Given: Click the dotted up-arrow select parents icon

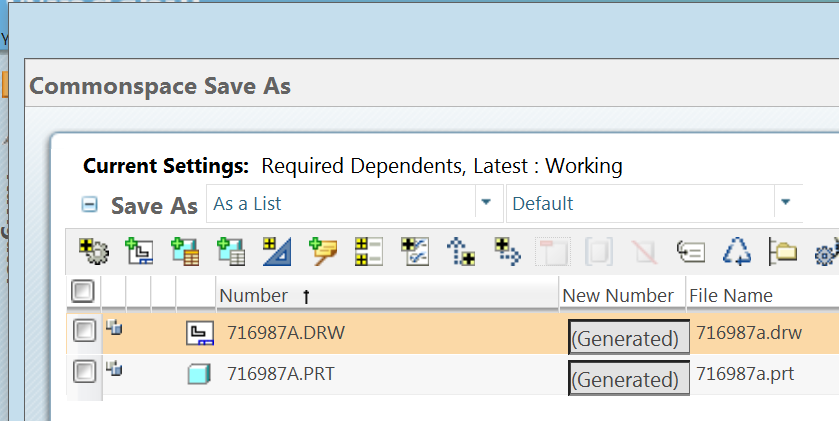Looking at the screenshot, I should pos(461,251).
